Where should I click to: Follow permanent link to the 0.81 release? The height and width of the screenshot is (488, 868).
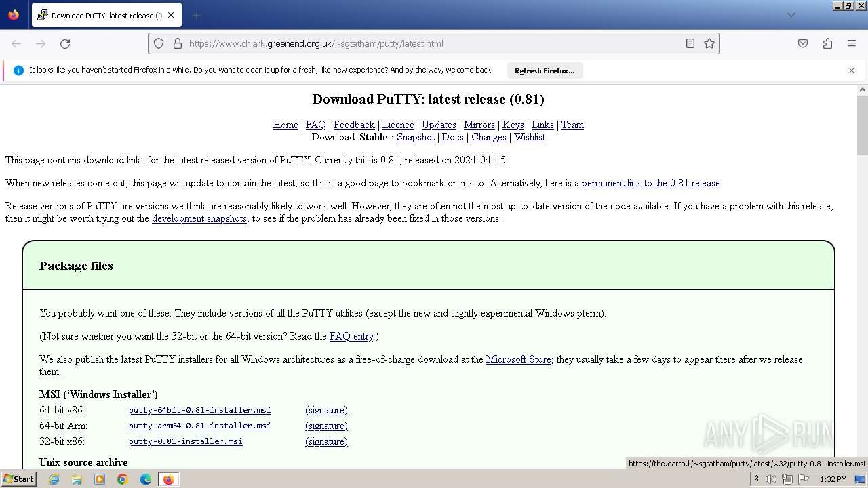pos(651,183)
